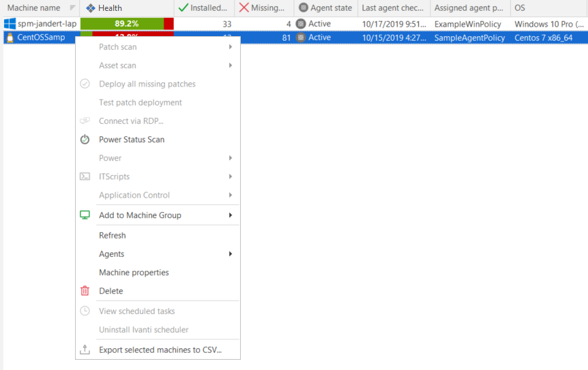Open the Agents menu entry
588x370 pixels.
click(x=158, y=253)
